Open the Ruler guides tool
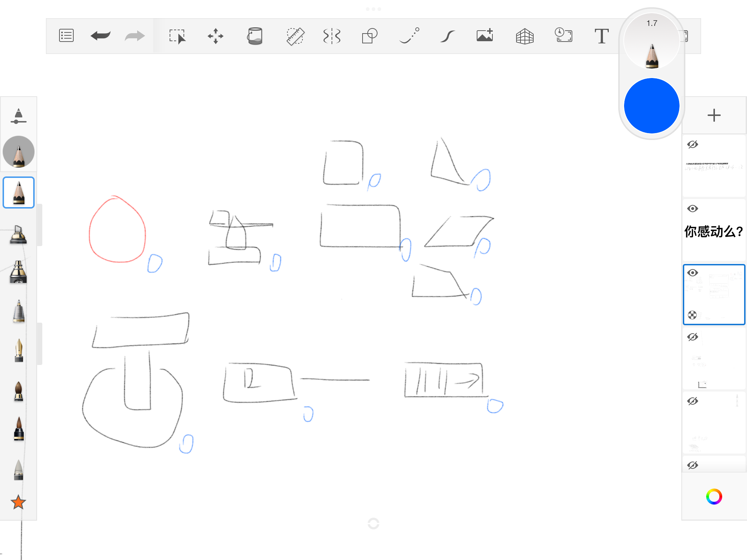 pos(295,36)
